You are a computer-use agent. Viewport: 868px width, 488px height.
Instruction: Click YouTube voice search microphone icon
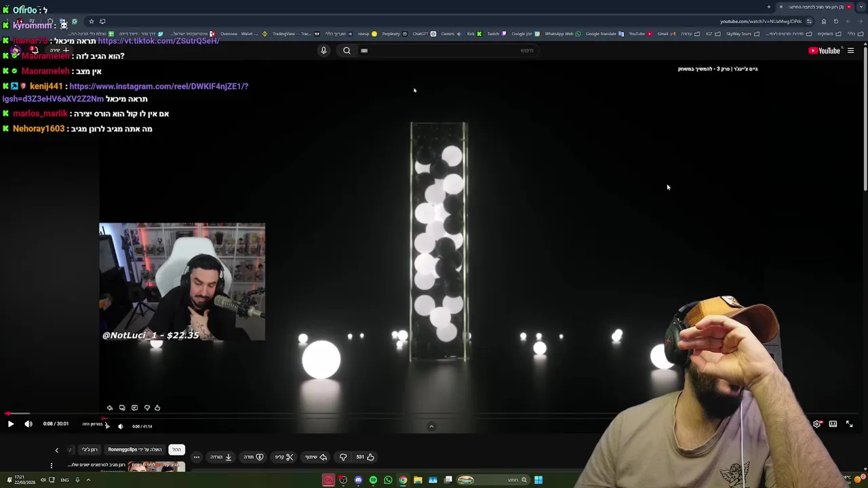pyautogui.click(x=323, y=50)
